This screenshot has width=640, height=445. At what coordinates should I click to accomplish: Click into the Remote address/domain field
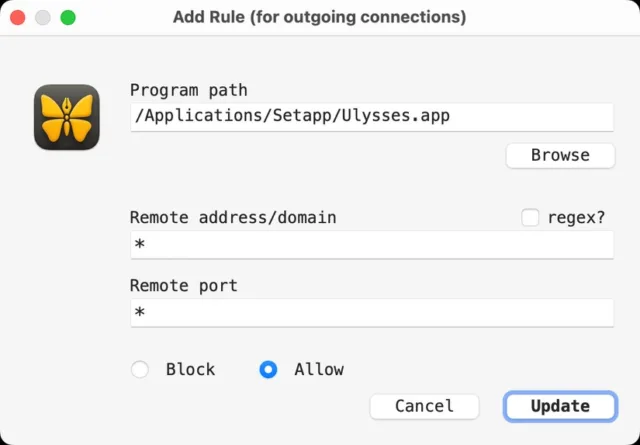[372, 245]
